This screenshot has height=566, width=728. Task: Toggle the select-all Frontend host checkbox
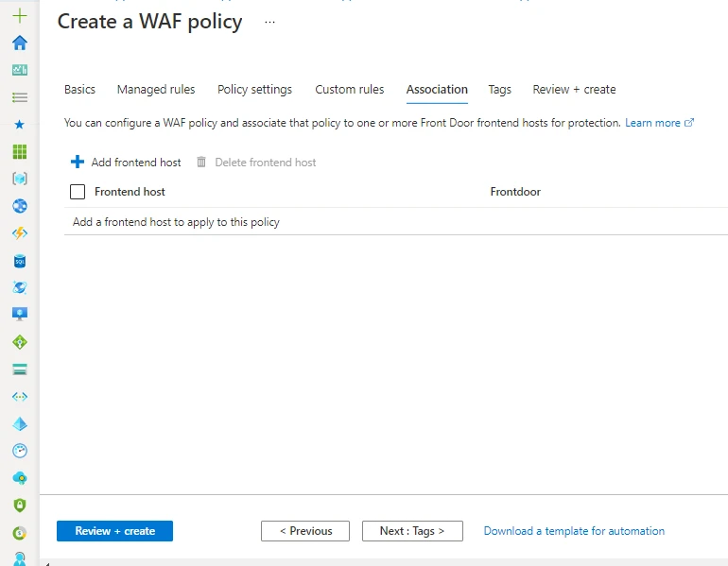[78, 192]
